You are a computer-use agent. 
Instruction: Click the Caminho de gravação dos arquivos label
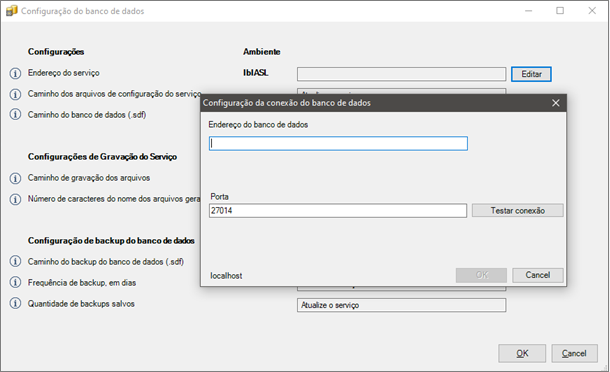(x=89, y=178)
